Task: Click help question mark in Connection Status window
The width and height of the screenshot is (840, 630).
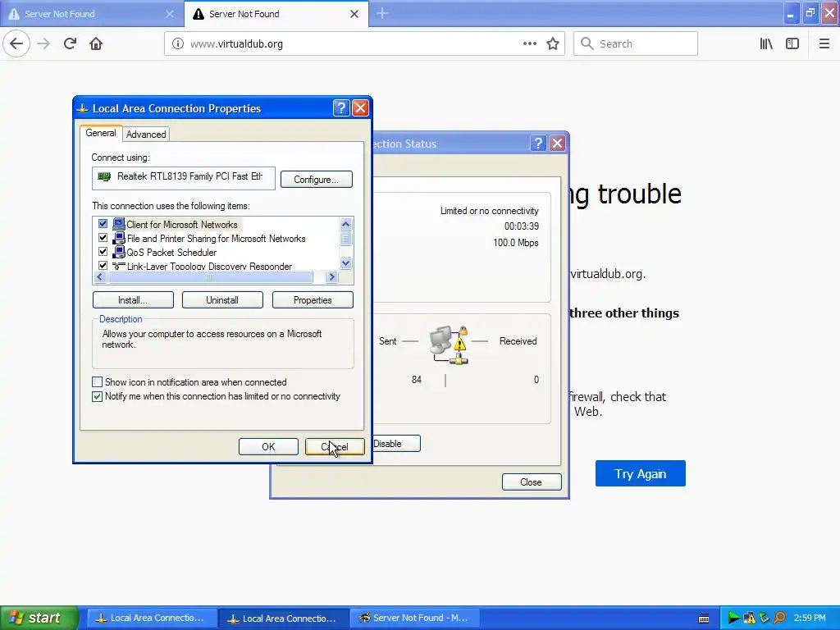Action: [538, 143]
